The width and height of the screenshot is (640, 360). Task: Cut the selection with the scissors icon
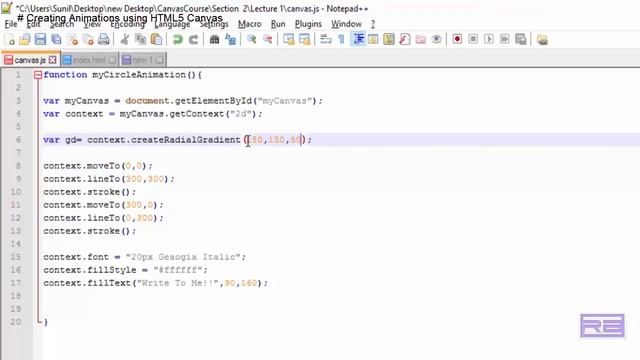[x=125, y=39]
